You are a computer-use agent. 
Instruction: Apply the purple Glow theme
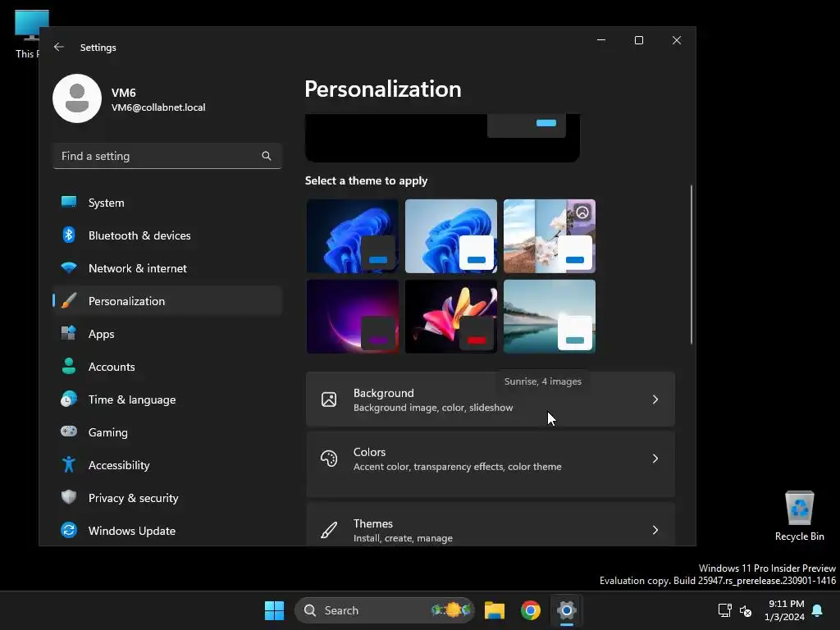tap(353, 316)
